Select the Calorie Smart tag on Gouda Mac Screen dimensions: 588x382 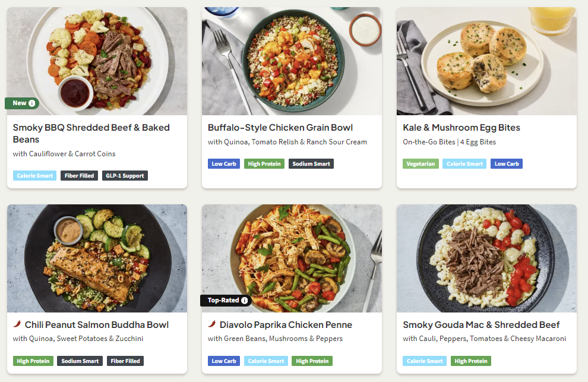[x=425, y=361]
